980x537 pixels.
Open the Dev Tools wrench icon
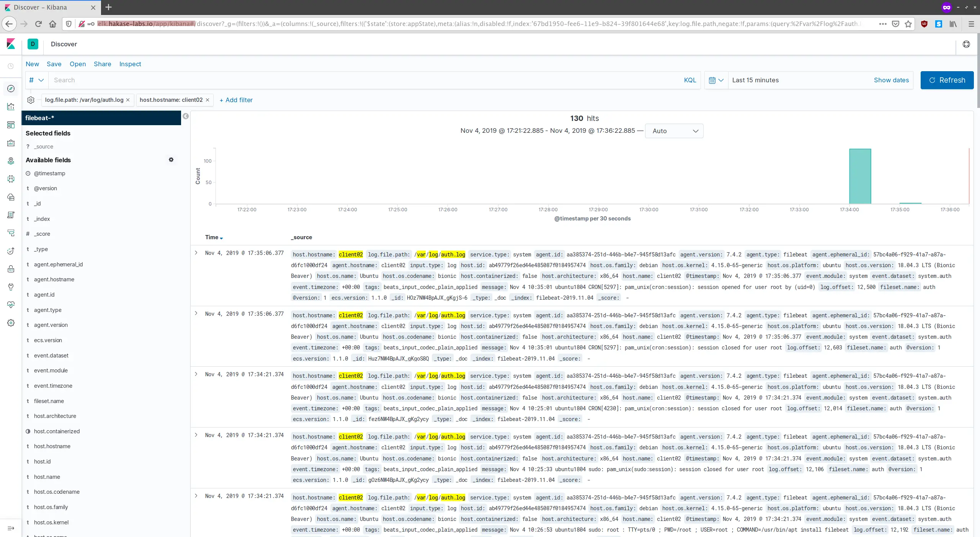[11, 287]
